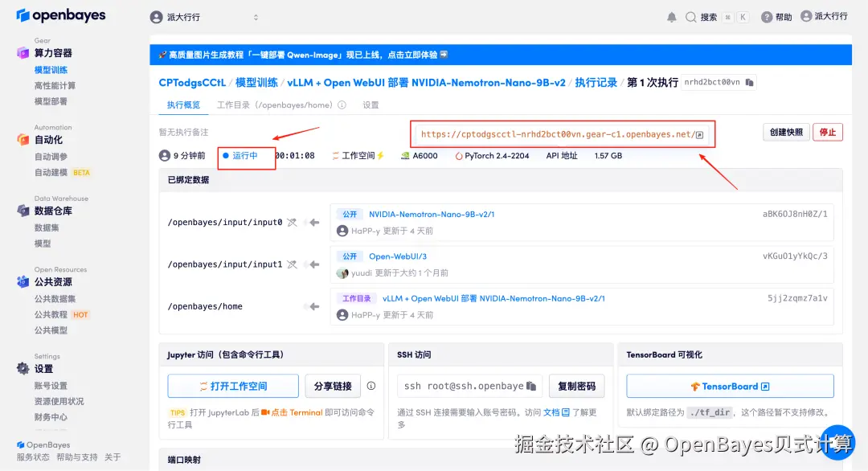868x471 pixels.
Task: Click the arrow icon next to /openbayes/input/input1
Action: click(314, 264)
